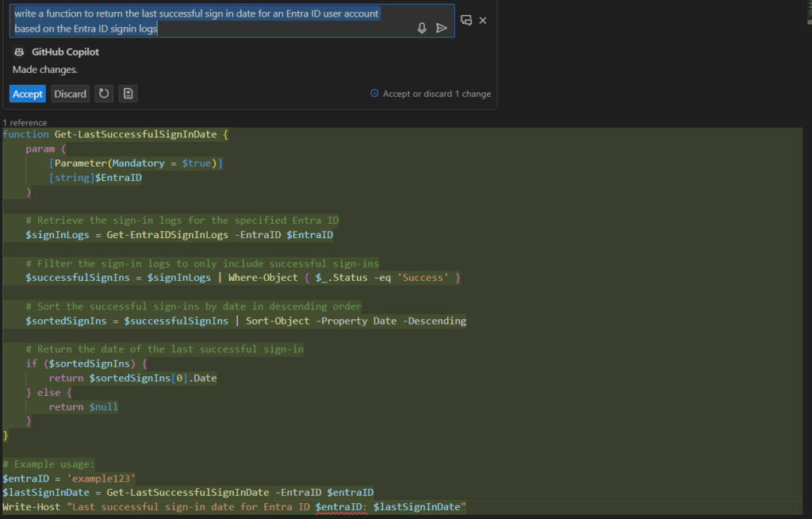Click comment 'Filter the sign-in logs'
This screenshot has width=812, height=519.
pos(202,263)
